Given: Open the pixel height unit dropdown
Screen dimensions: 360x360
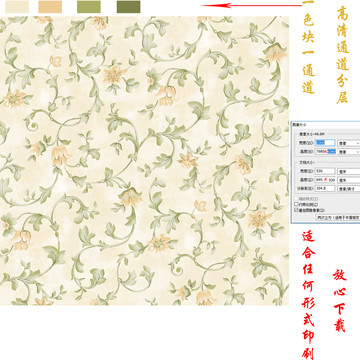Looking at the screenshot, I should coord(349,152).
